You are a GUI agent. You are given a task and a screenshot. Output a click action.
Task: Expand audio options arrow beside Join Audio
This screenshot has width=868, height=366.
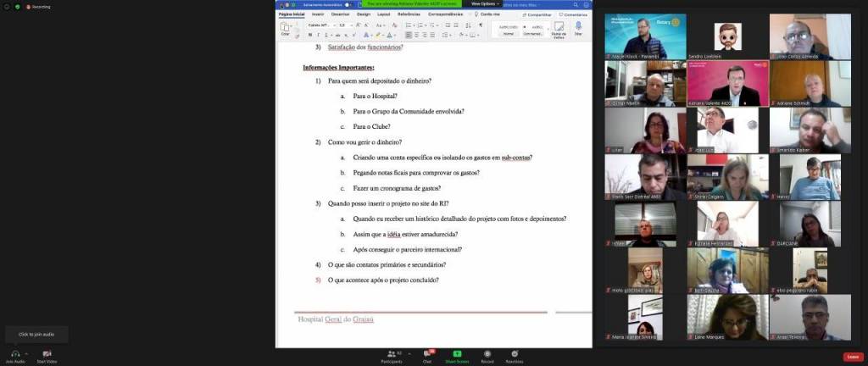tap(25, 353)
